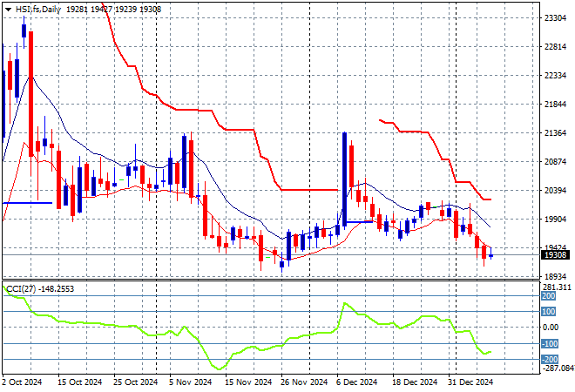Click the CCI 200 level label
575x392 pixels.
[551, 297]
